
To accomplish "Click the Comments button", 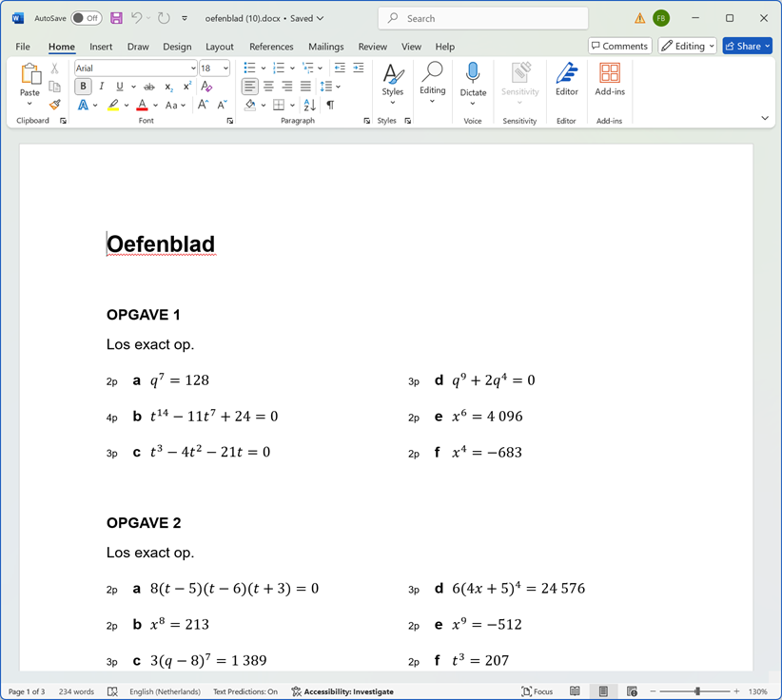I will point(620,46).
